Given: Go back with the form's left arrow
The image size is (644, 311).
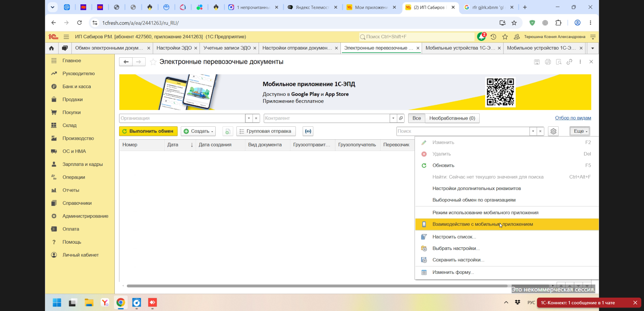Looking at the screenshot, I should [x=126, y=62].
